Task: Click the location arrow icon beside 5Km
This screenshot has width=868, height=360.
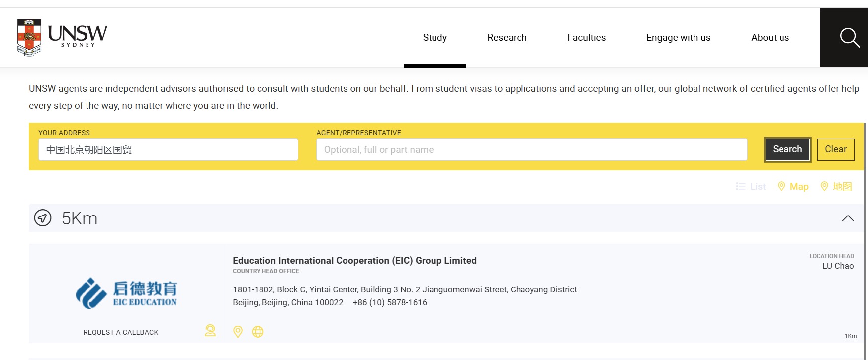Action: [43, 217]
